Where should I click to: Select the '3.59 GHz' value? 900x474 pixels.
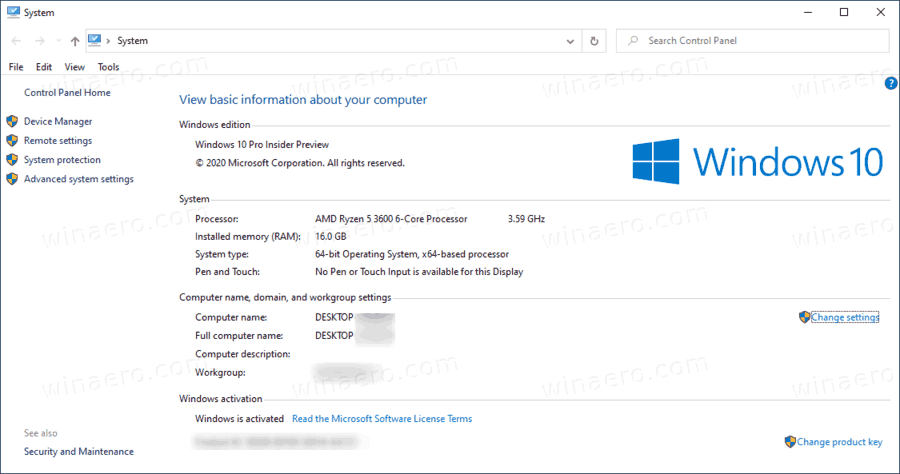[526, 219]
